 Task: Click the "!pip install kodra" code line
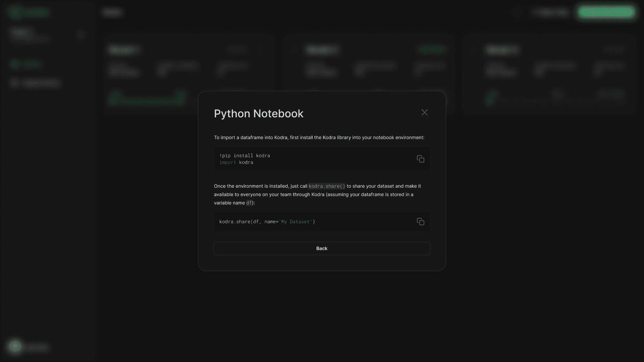click(245, 156)
